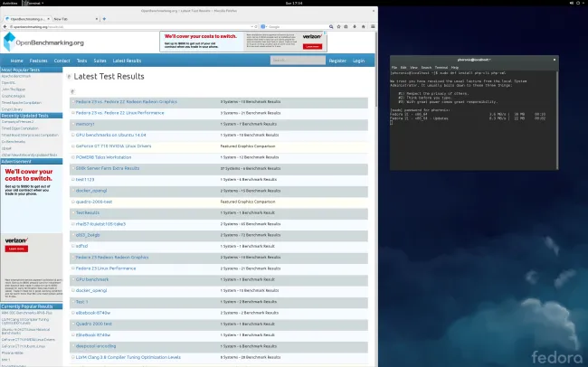Close the OpenBenchmarking.org tab
The width and height of the screenshot is (588, 367).
[48, 19]
